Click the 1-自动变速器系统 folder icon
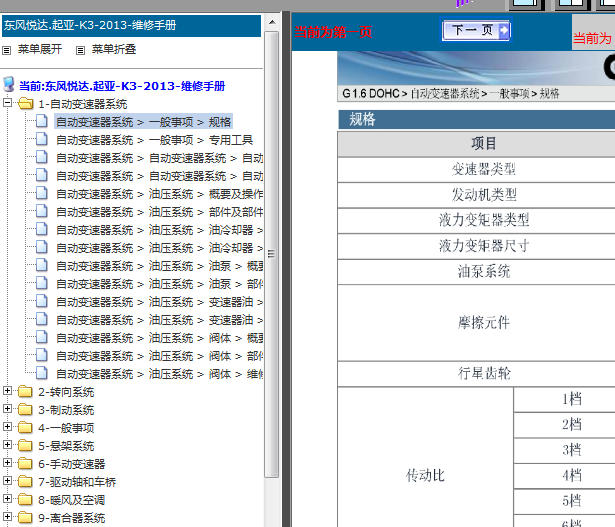This screenshot has width=615, height=527. [x=25, y=104]
